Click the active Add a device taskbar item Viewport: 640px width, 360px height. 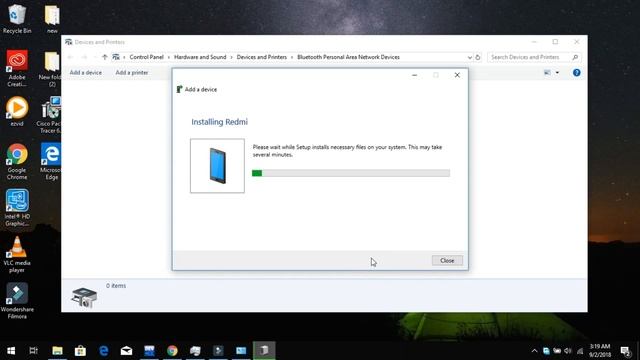(264, 351)
